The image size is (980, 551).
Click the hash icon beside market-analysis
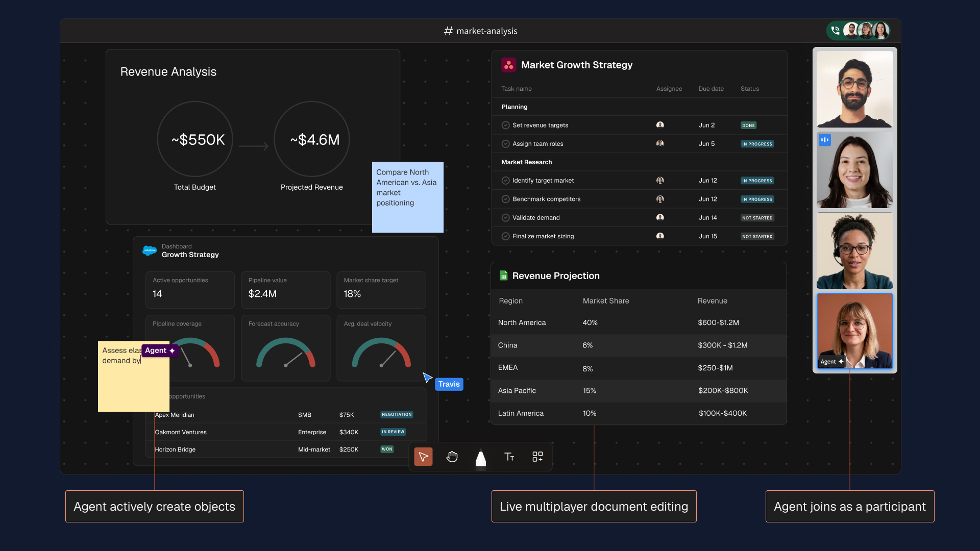pos(448,31)
